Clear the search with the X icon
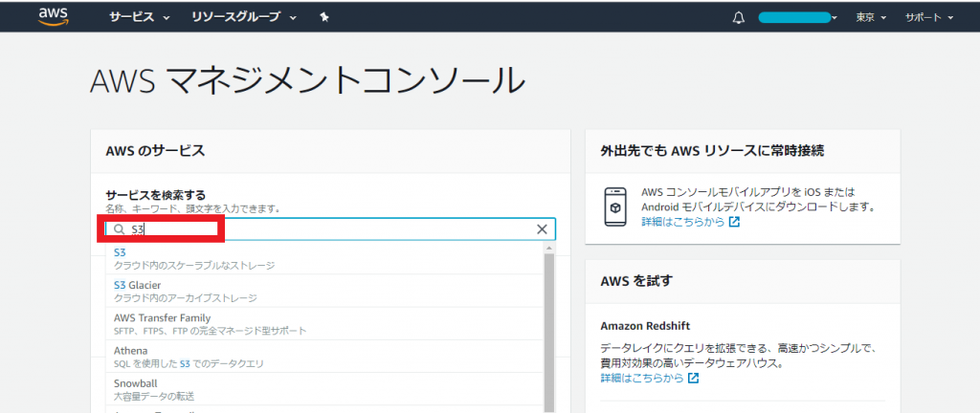The image size is (980, 413). click(x=542, y=229)
